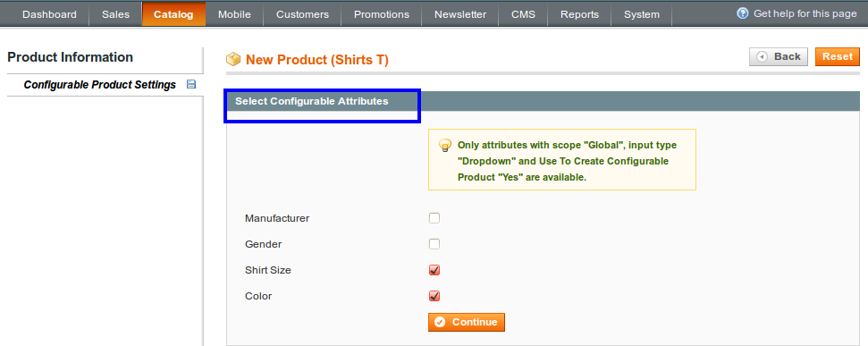Image resolution: width=868 pixels, height=346 pixels.
Task: Open the Sales menu
Action: pos(115,14)
